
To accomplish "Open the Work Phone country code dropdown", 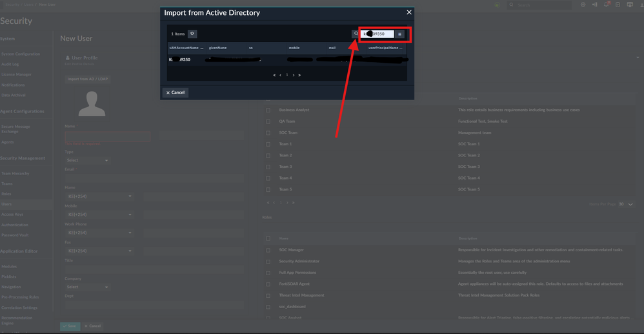I will 99,233.
